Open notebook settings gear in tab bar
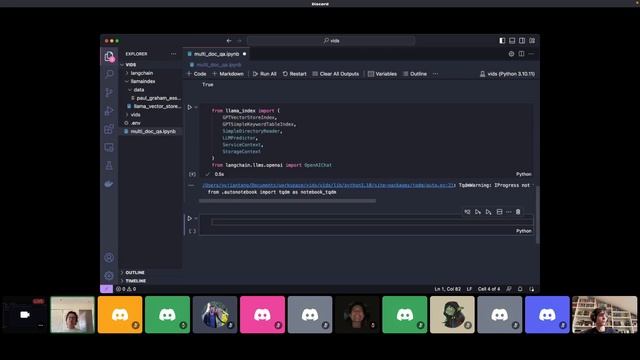This screenshot has width=640, height=360. coord(511,54)
